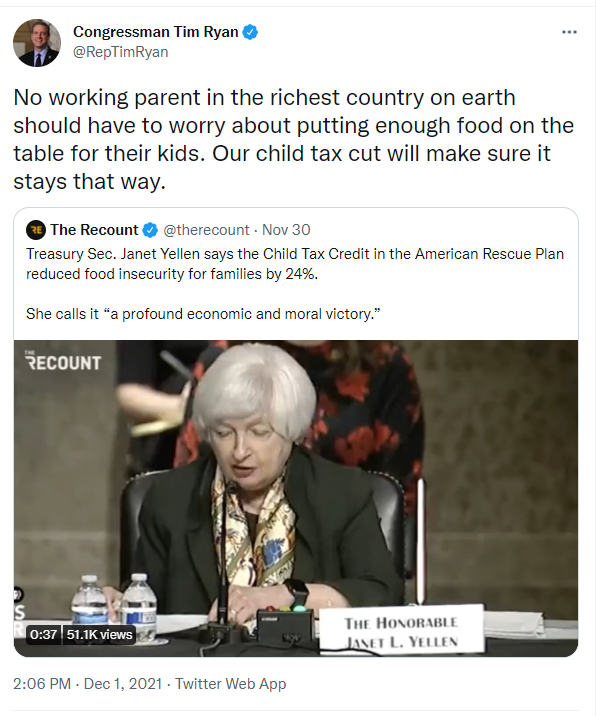Image resolution: width=597 pixels, height=716 pixels.
Task: Click The Recount's blue verified checkmark
Action: [x=150, y=230]
